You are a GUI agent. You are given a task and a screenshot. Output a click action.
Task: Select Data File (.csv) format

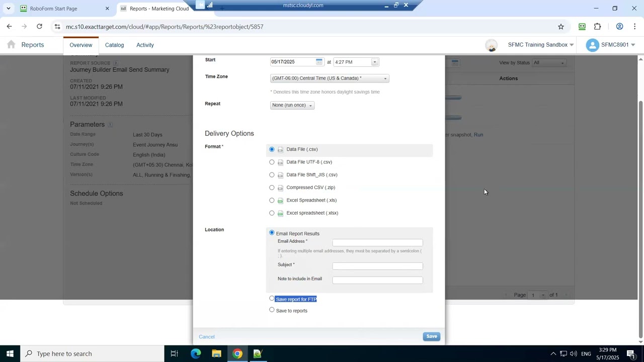tap(272, 149)
